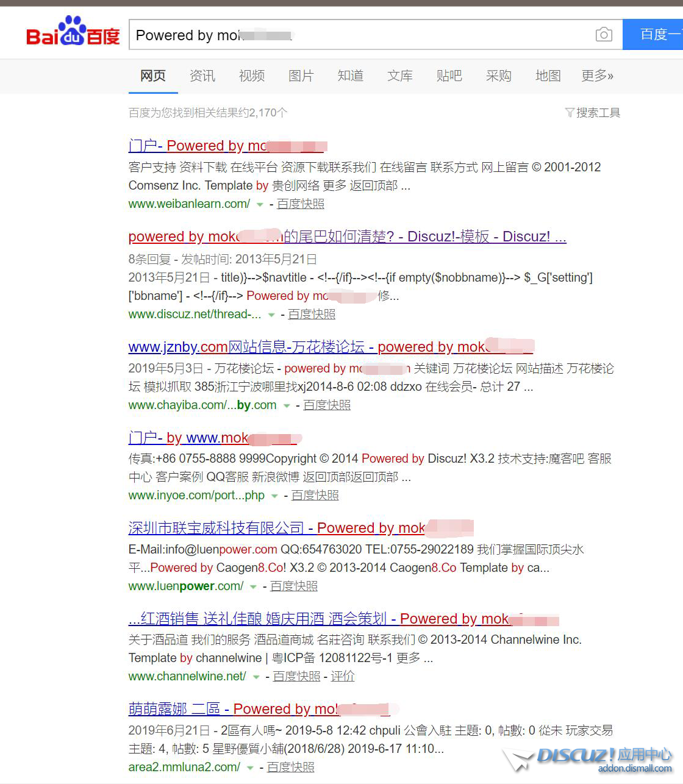
Task: Click the camera image search icon
Action: point(603,35)
